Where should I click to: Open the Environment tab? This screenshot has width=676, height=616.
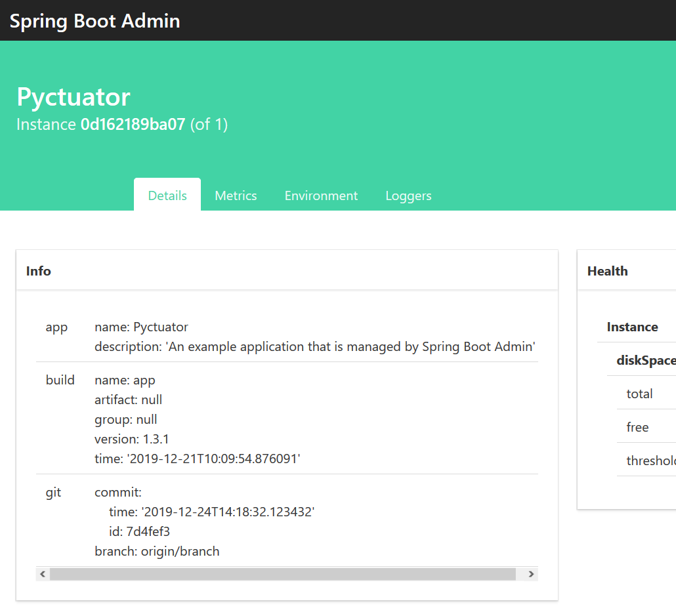pyautogui.click(x=321, y=195)
